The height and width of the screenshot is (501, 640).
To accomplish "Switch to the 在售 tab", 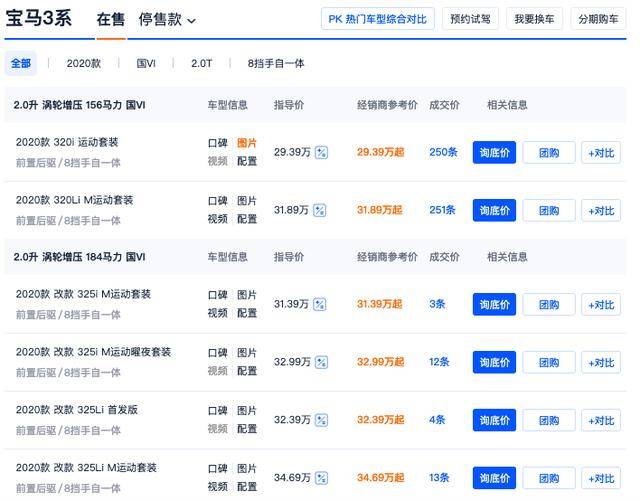I will [111, 20].
